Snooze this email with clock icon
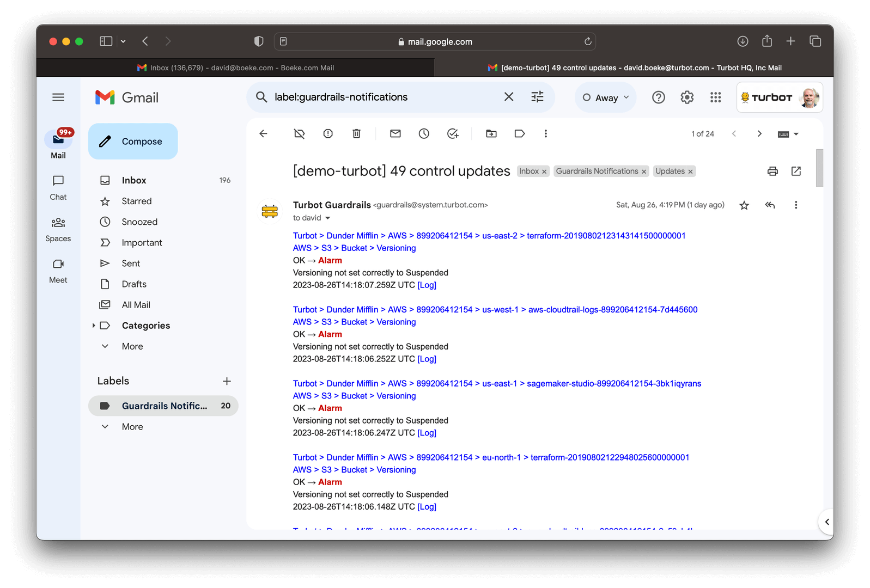The image size is (870, 588). click(424, 134)
